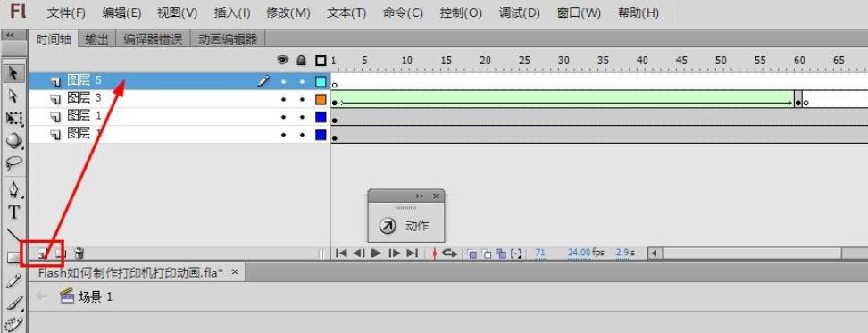This screenshot has width=868, height=333.
Task: Hide 图层 5 via its visibility dot
Action: click(x=283, y=82)
